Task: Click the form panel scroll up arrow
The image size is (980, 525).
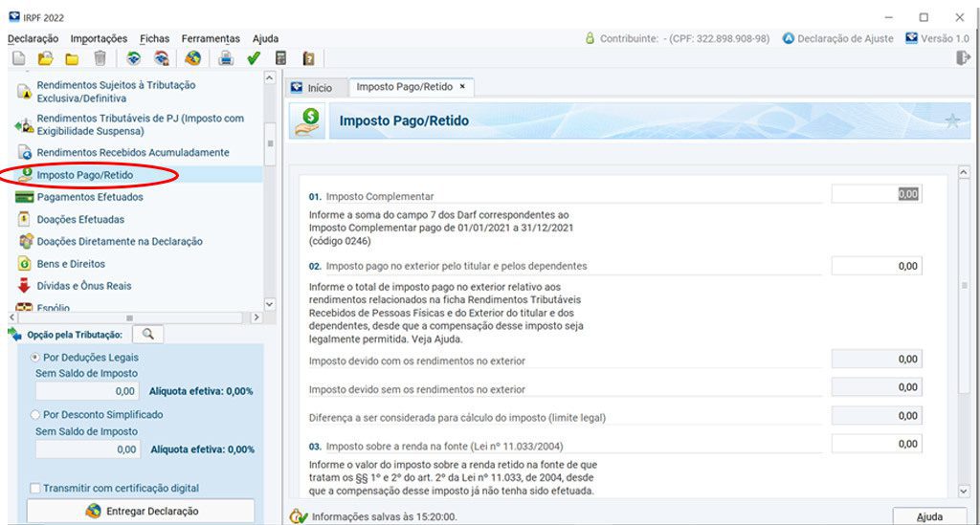Action: point(963,172)
